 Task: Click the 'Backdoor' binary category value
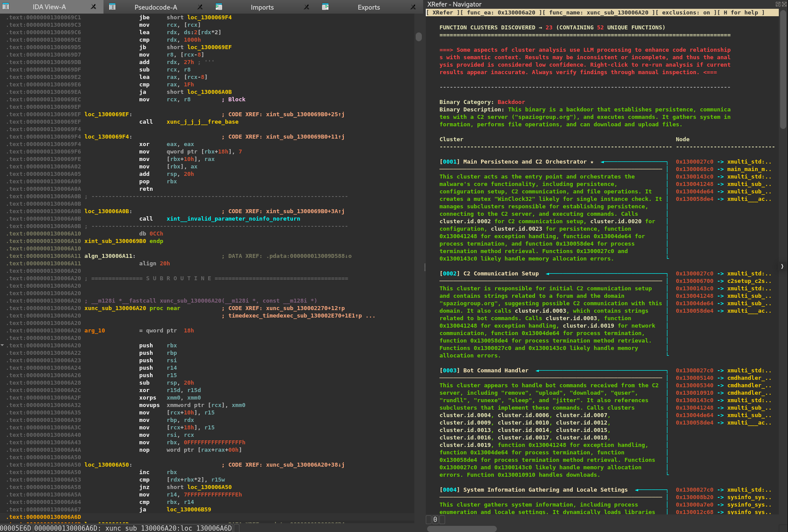[x=511, y=102]
